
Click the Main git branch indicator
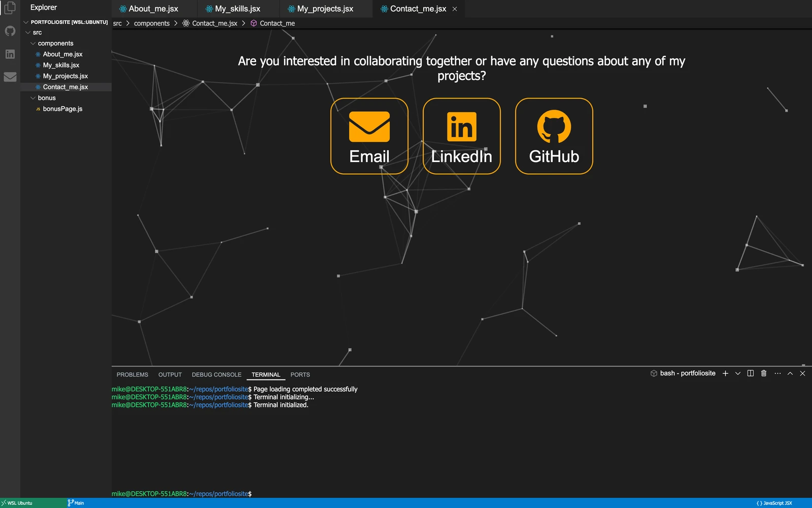pos(76,503)
